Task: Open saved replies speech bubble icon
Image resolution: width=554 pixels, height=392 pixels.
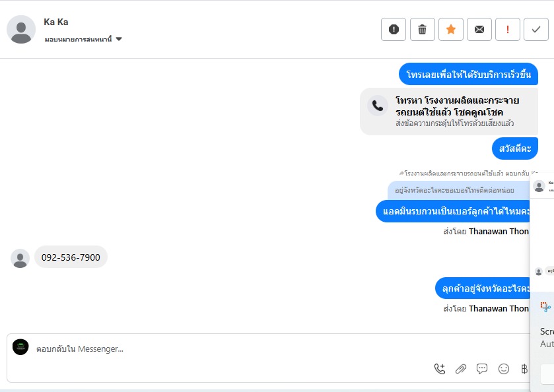Action: click(x=482, y=369)
